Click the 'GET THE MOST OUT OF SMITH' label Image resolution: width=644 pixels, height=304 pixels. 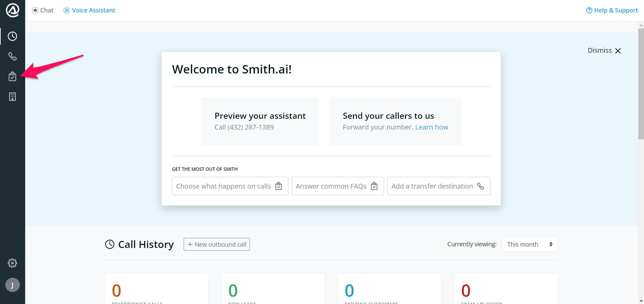(x=205, y=169)
